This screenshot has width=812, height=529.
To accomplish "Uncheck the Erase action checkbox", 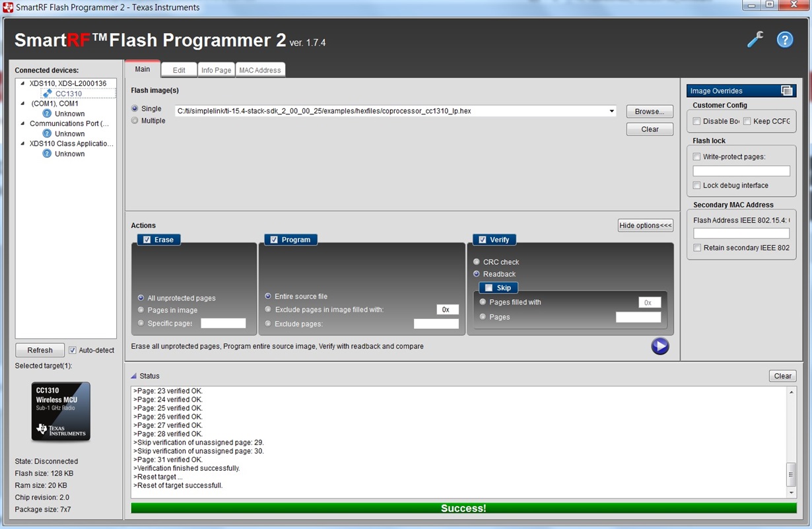I will pyautogui.click(x=147, y=240).
